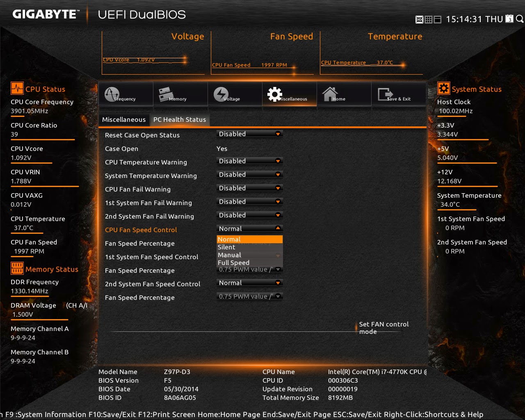Click CPU Core Ratio value 39
Viewport: 525px width, 420px height.
[14, 135]
